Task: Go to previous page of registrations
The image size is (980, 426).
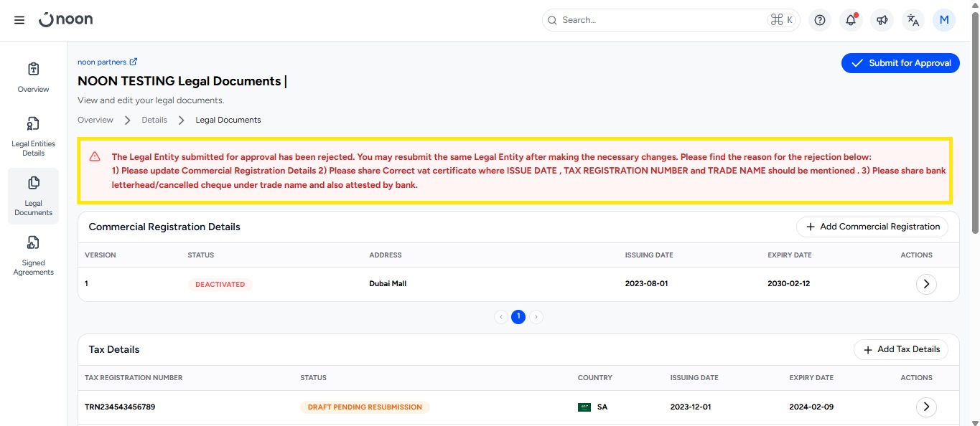Action: tap(501, 317)
